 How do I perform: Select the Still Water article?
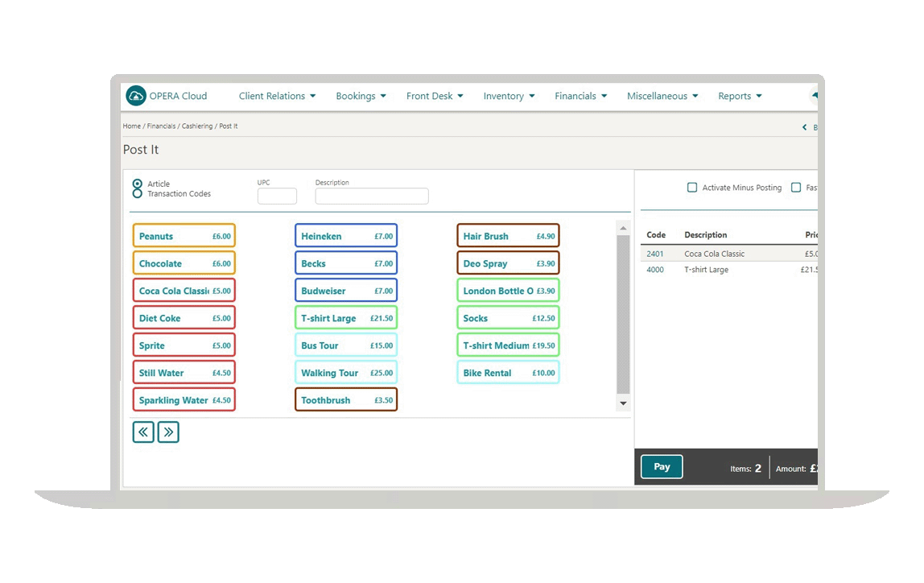tap(184, 373)
